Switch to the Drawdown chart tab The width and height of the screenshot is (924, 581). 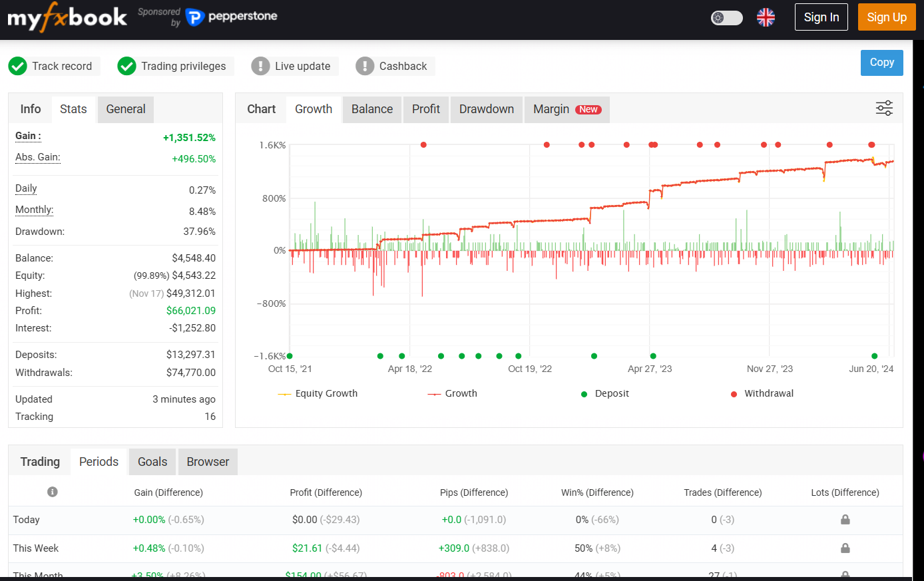pyautogui.click(x=486, y=109)
